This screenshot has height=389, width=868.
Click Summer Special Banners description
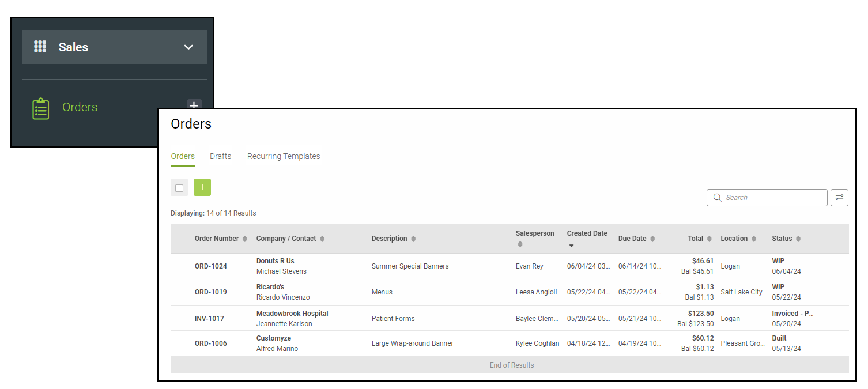pyautogui.click(x=410, y=266)
